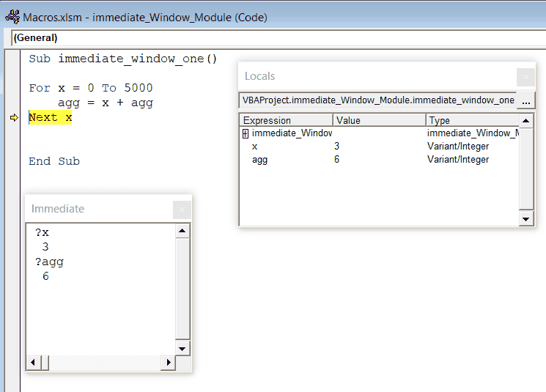Click Locals scroll down arrow

point(525,219)
